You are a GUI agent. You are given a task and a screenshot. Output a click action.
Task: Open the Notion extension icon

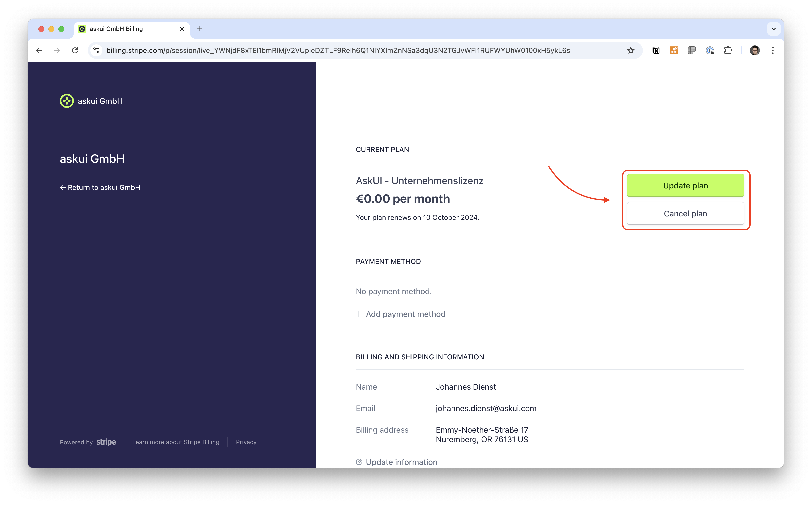pos(656,50)
